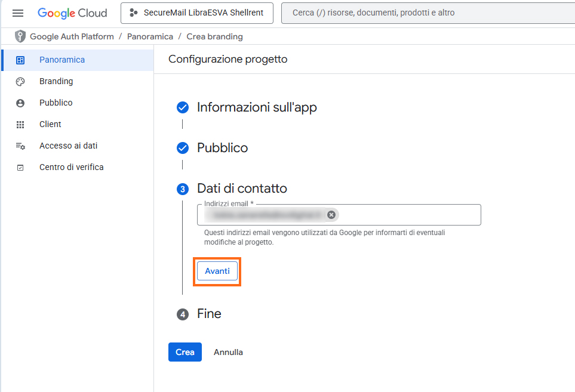Image resolution: width=575 pixels, height=392 pixels.
Task: Click the blue Crea button
Action: point(185,352)
